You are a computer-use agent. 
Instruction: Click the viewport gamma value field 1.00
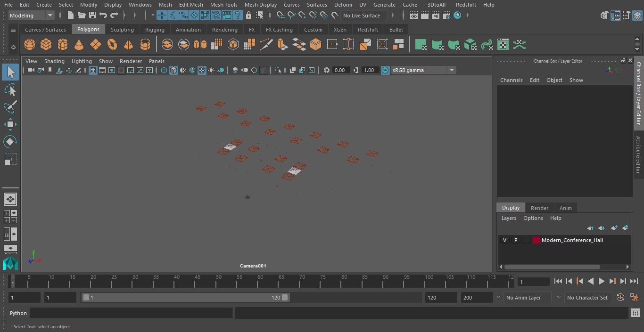(x=369, y=70)
